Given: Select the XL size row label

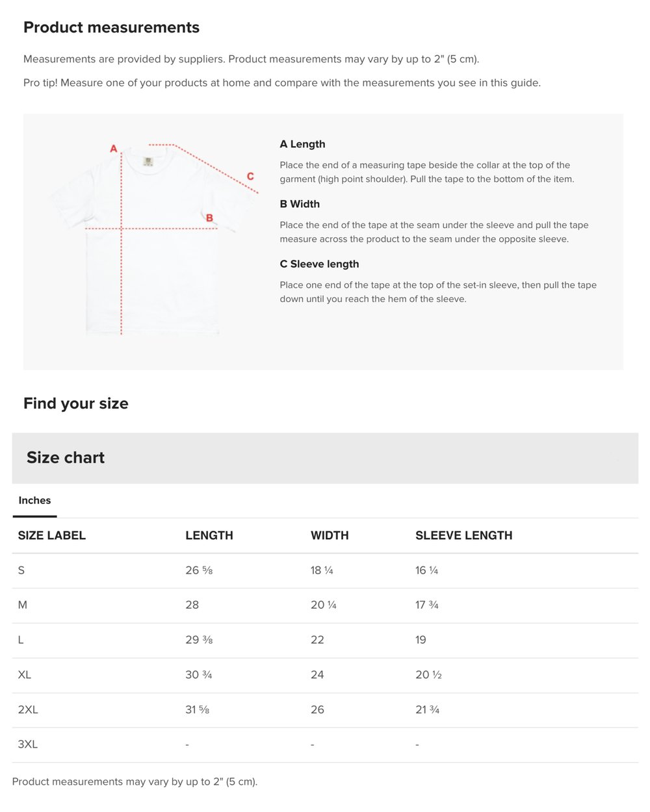Looking at the screenshot, I should click(25, 675).
